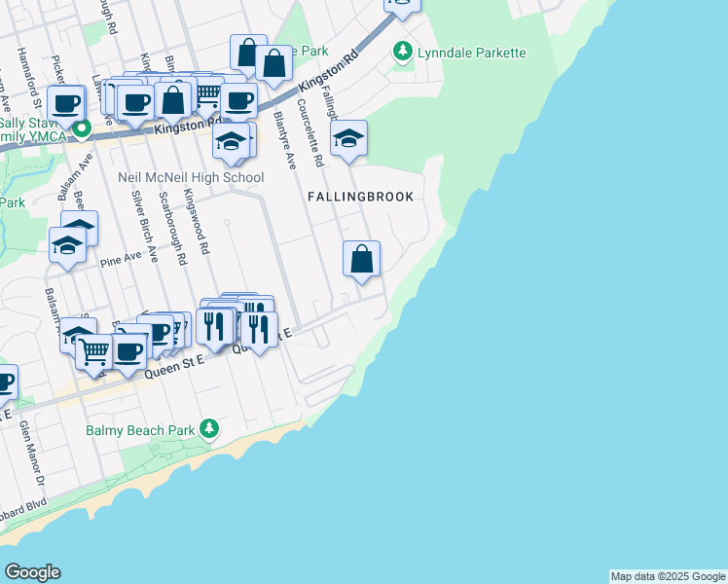Open the coffee cup marker next to Queen St E cart
The height and width of the screenshot is (584, 728).
[128, 355]
